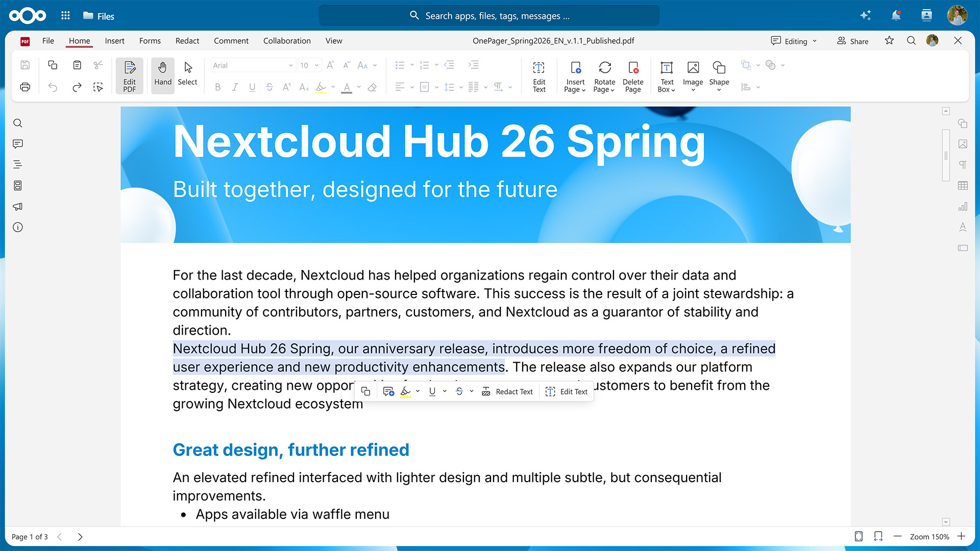Clear text formatting with the eraser icon
Screen dimensions: 980x551
pos(372,87)
